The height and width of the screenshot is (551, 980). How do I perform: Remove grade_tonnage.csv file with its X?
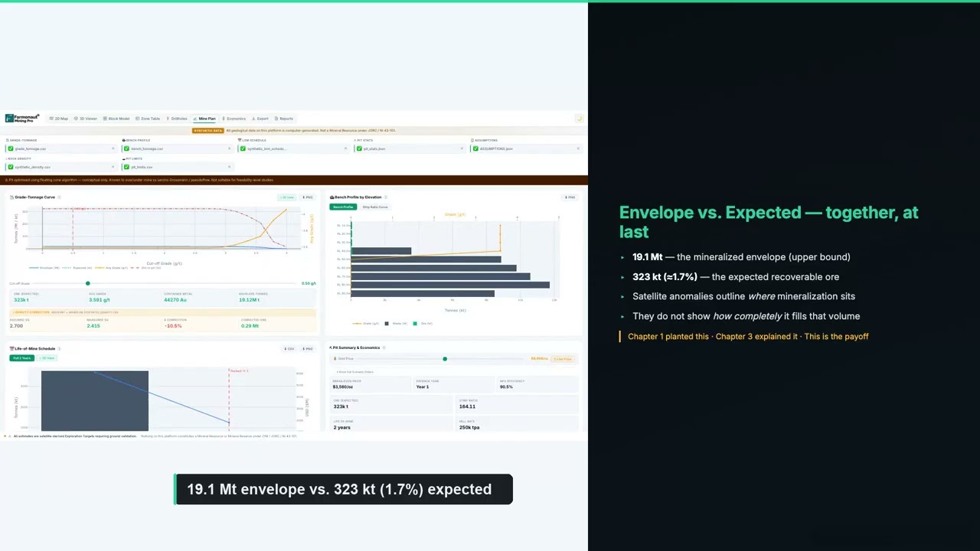pos(113,148)
